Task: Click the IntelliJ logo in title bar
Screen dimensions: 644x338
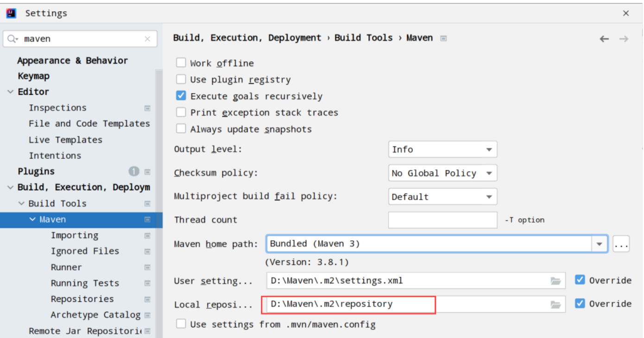Action: pyautogui.click(x=11, y=13)
